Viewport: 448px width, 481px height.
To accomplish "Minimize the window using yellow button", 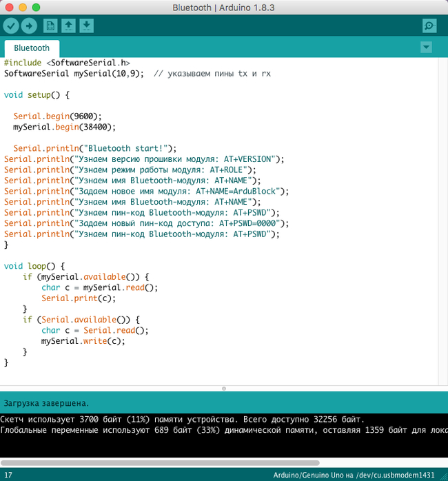I will coord(22,7).
